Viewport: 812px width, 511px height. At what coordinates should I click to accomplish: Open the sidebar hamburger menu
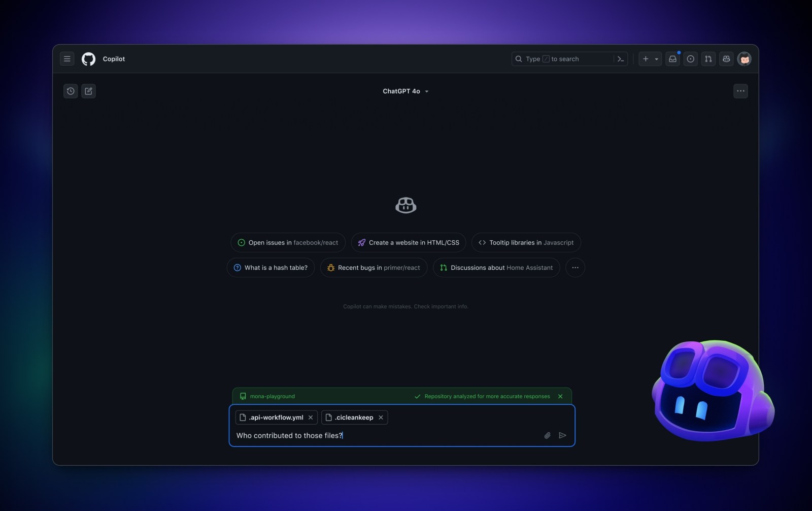coord(67,58)
